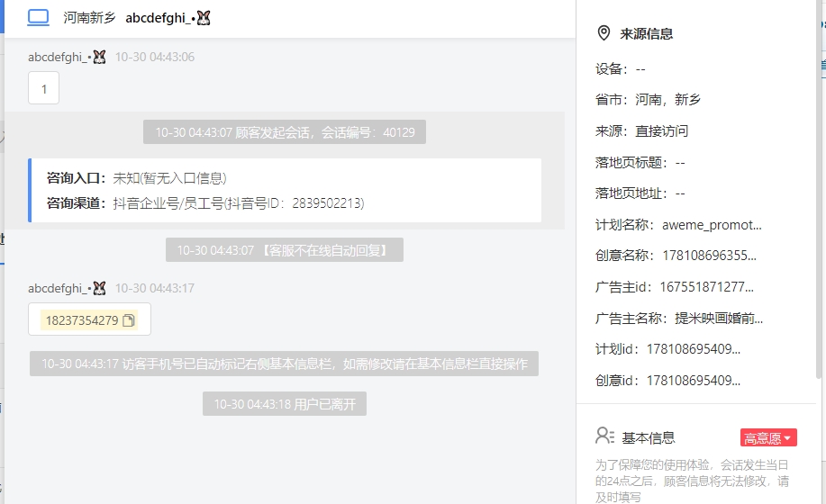Copy phone number 18237354279 using copy icon
Viewport: 826px width, 504px height.
(x=129, y=320)
